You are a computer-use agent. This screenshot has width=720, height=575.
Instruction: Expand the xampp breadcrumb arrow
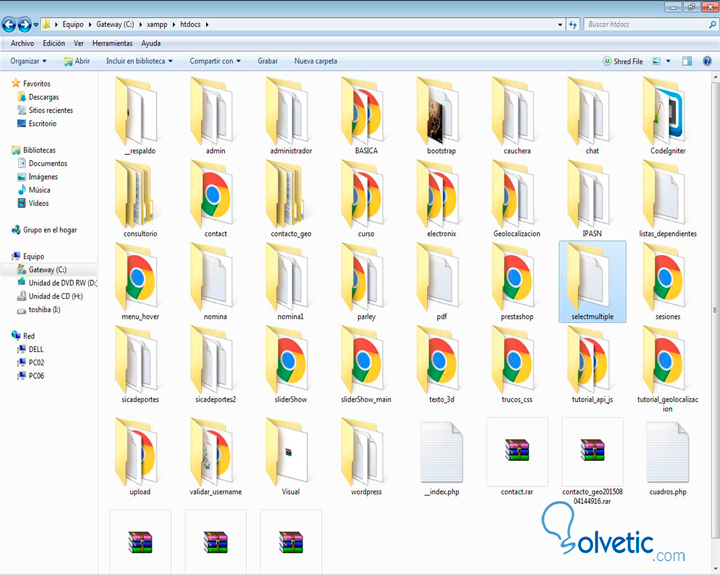[174, 24]
